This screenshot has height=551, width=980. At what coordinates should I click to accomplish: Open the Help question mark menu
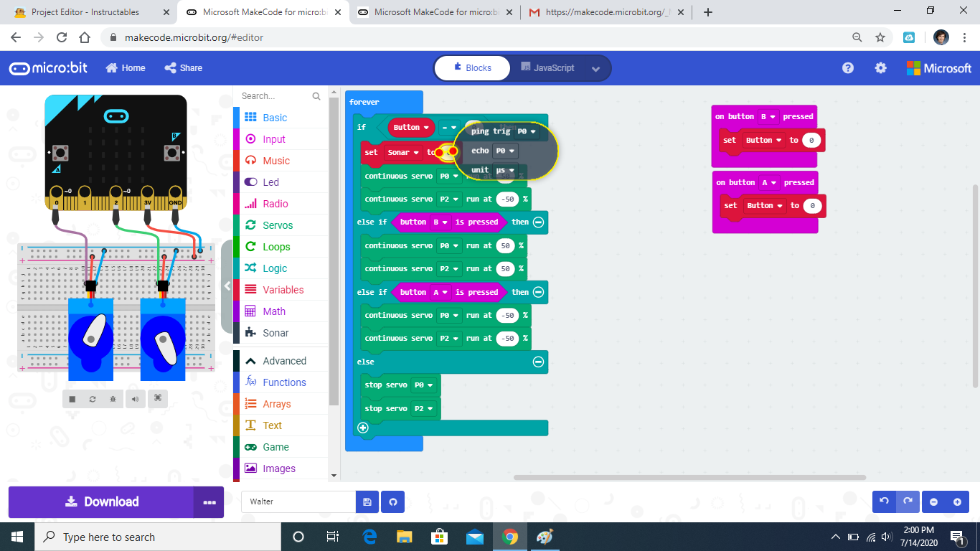[x=848, y=68]
